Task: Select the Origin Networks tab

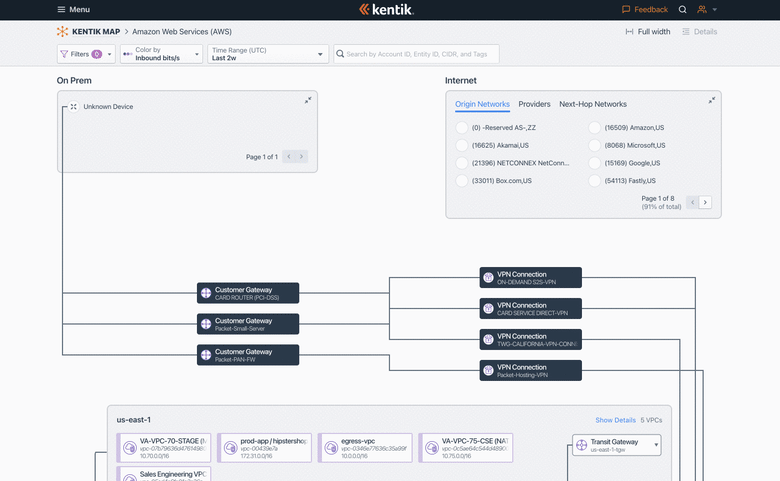Action: (x=482, y=104)
